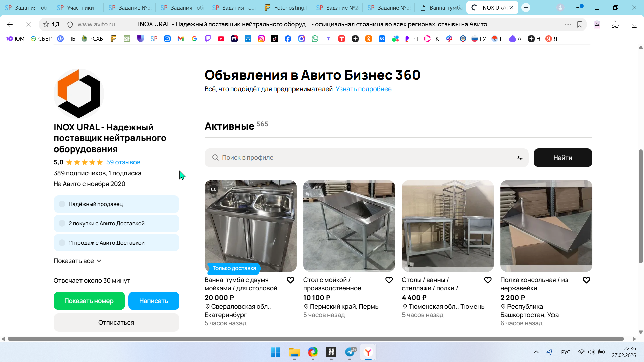Favorite the Ванна-тумба listing heart icon
Viewport: 644px width, 362px height.
click(290, 280)
